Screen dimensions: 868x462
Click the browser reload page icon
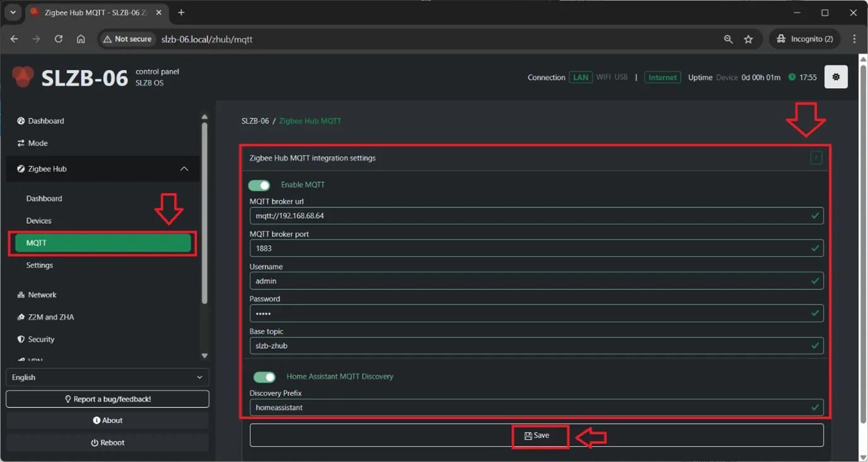click(59, 39)
